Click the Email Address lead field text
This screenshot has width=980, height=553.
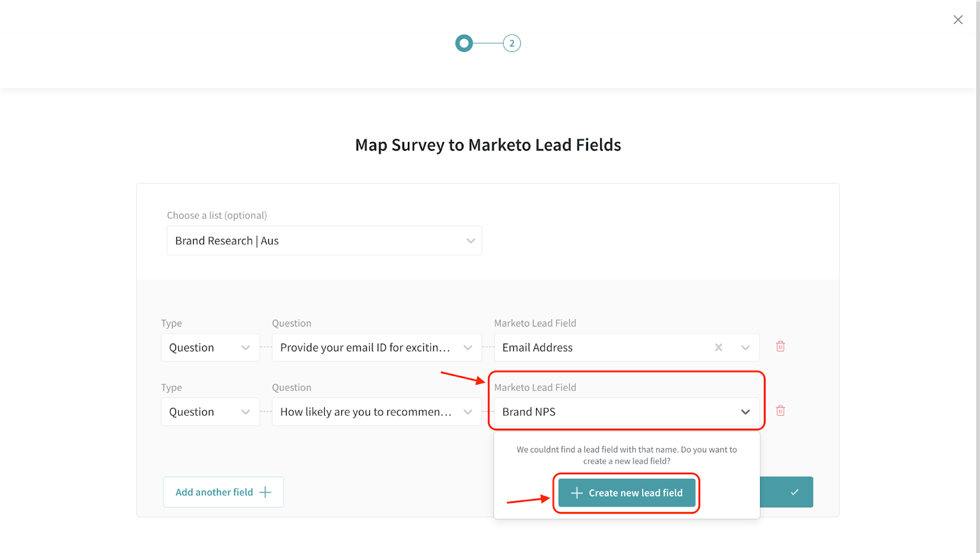tap(538, 348)
